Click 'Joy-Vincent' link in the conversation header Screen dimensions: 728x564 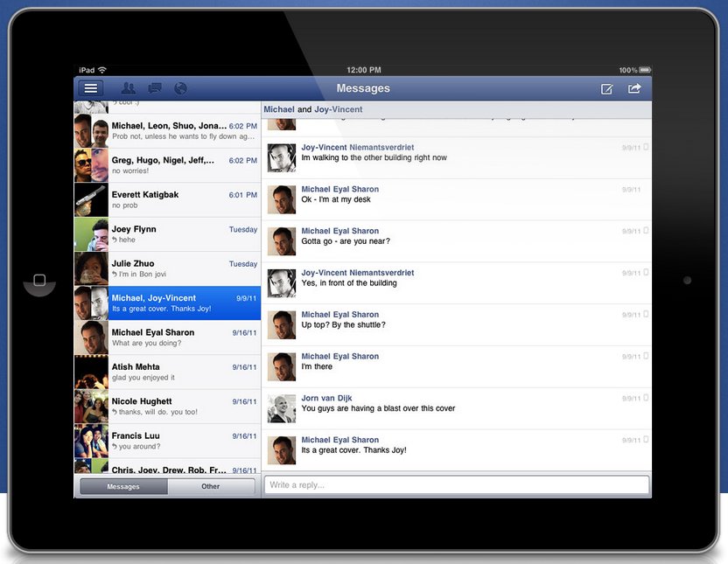click(339, 109)
